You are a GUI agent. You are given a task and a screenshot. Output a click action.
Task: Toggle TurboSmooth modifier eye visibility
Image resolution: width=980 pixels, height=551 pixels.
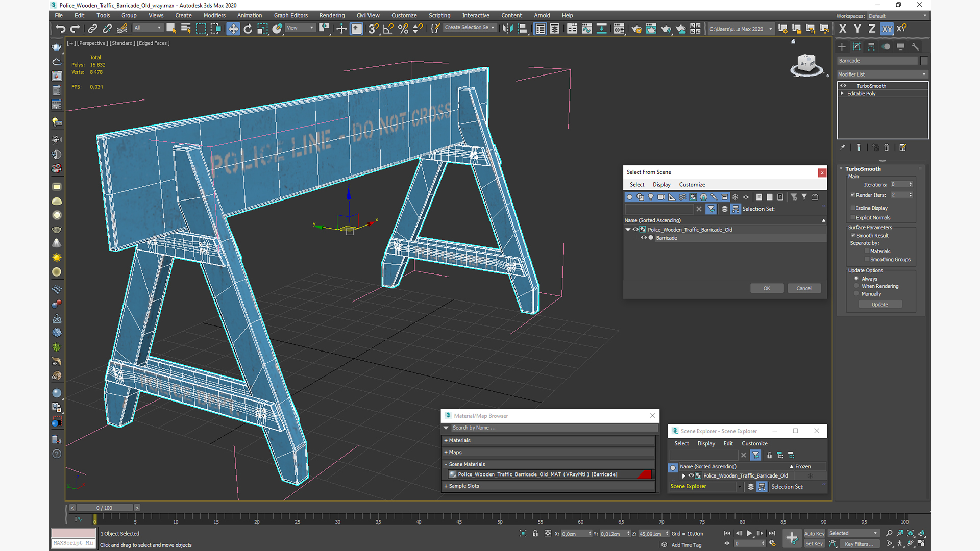point(843,86)
